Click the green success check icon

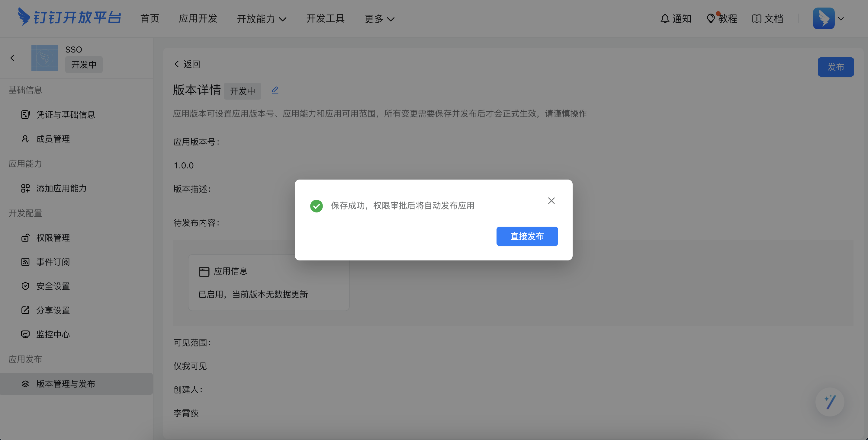pos(317,206)
